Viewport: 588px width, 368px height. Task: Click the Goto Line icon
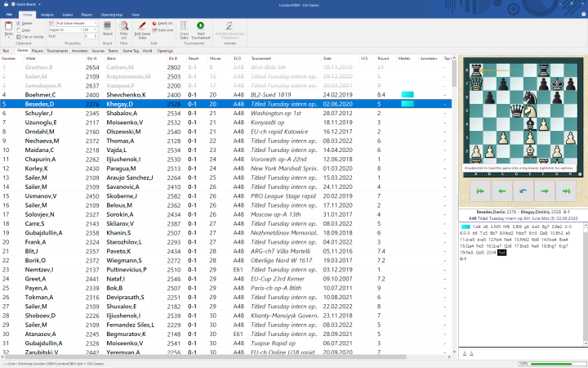pos(154,30)
